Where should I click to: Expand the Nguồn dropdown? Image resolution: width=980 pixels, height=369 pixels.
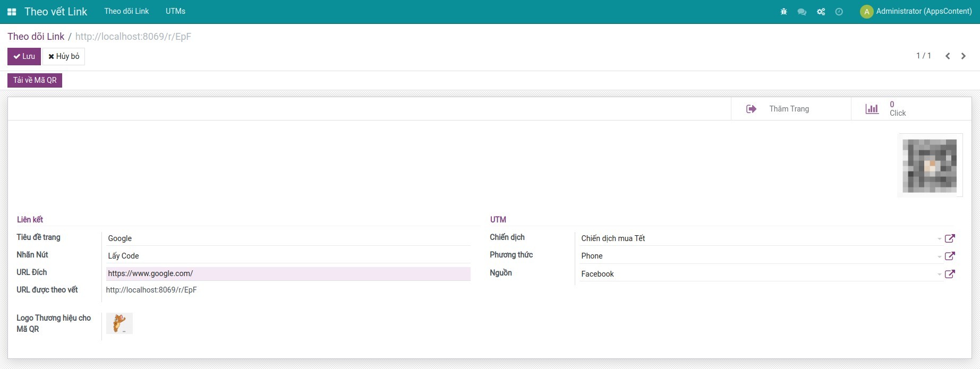tap(939, 274)
